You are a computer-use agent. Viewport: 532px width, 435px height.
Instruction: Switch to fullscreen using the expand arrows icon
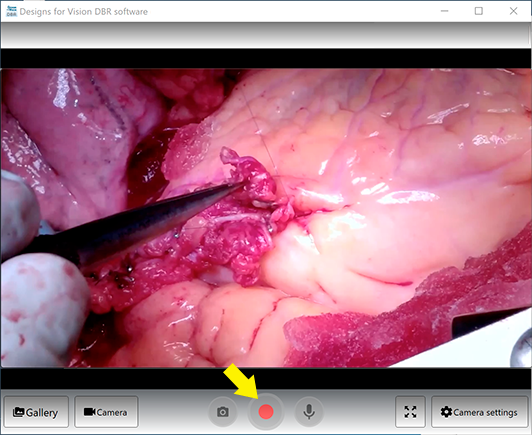pos(410,412)
